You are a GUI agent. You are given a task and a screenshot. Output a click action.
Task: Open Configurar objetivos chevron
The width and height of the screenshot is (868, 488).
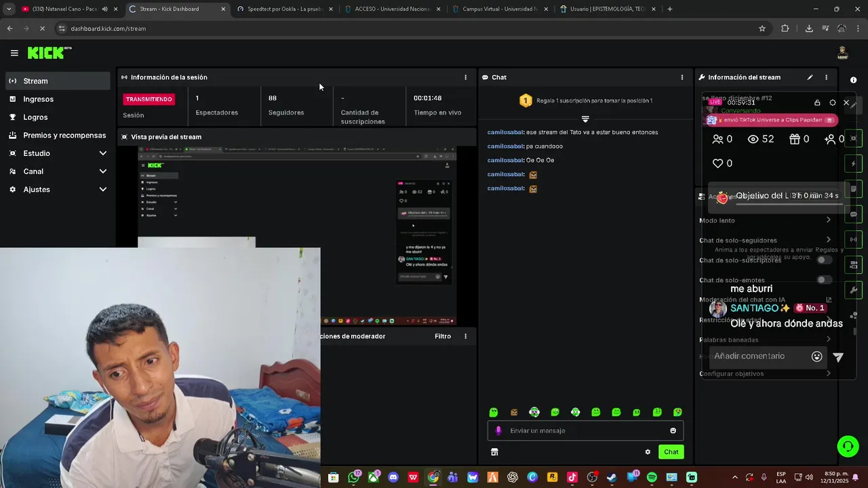click(829, 373)
